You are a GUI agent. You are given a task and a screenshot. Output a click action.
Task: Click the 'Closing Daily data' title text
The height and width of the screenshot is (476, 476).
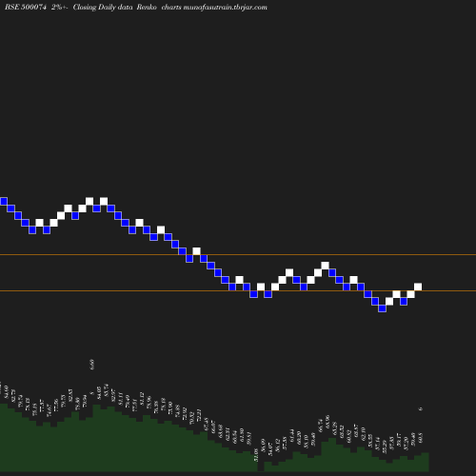[103, 7]
